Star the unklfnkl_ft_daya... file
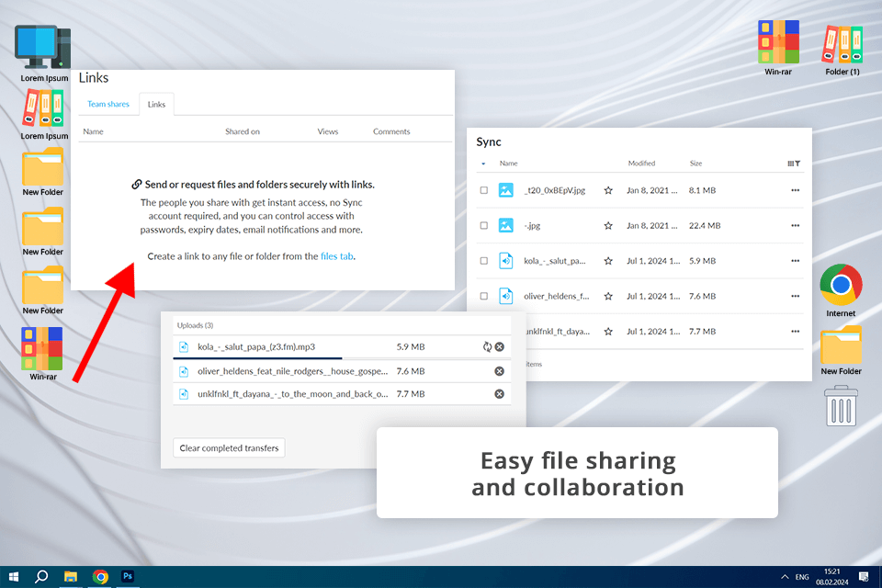The height and width of the screenshot is (588, 882). pos(608,332)
